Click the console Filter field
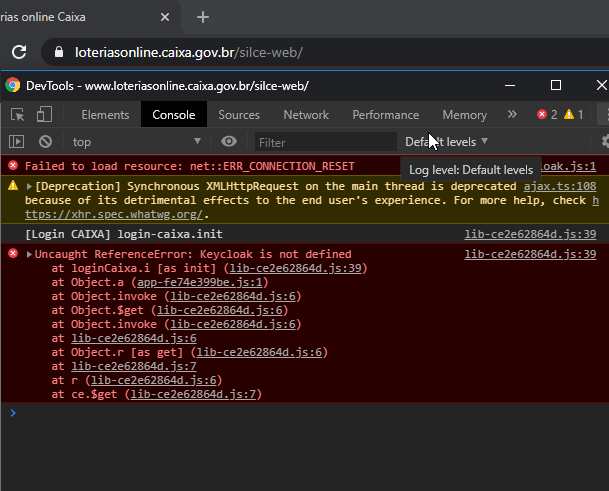Image resolution: width=609 pixels, height=491 pixels. click(325, 142)
